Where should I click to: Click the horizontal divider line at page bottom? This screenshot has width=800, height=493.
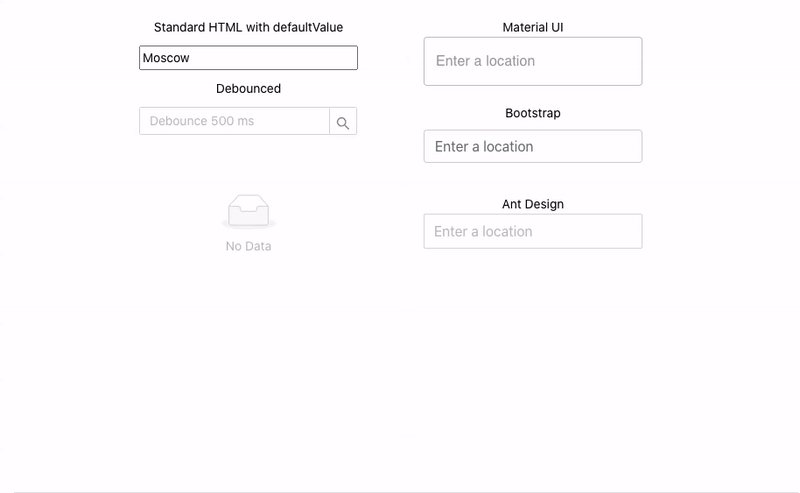point(407,492)
